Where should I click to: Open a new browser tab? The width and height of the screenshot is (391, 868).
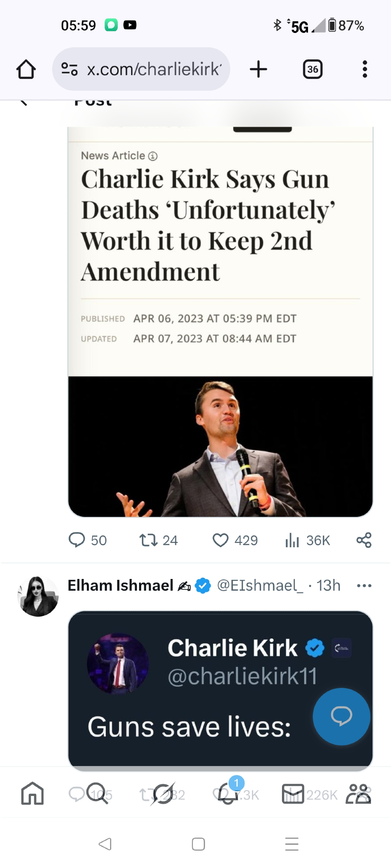coord(258,69)
